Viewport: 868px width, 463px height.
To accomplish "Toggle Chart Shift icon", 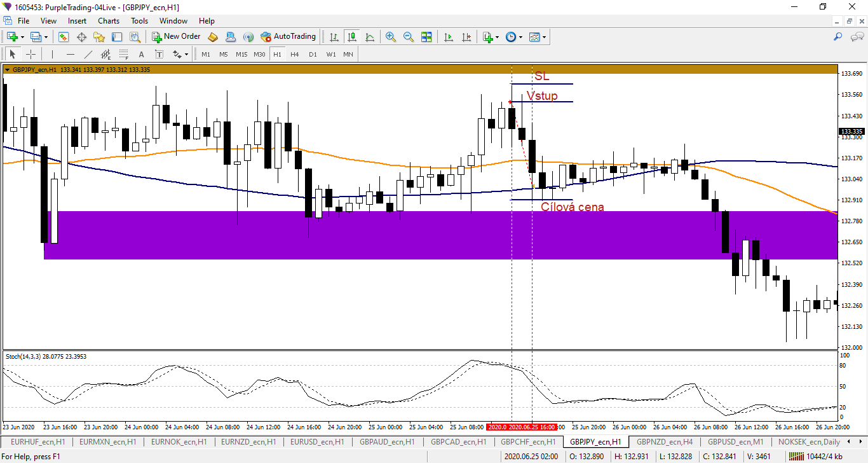I will 466,37.
